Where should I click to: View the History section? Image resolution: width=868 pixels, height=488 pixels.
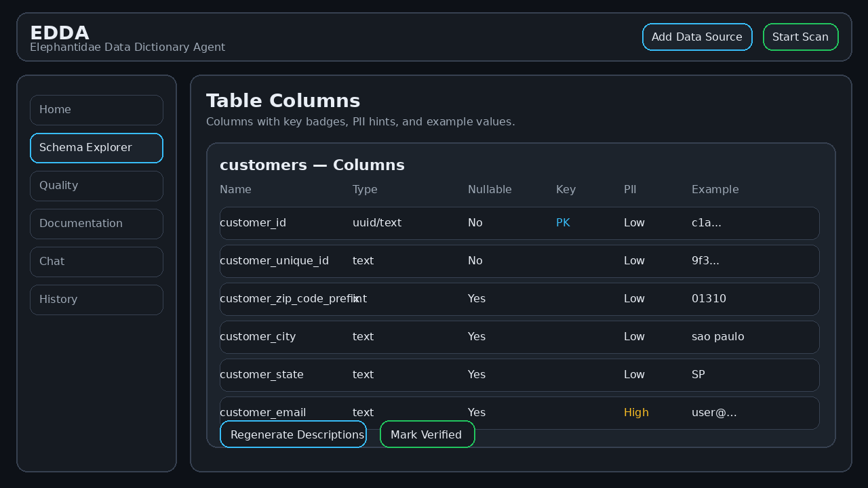96,300
